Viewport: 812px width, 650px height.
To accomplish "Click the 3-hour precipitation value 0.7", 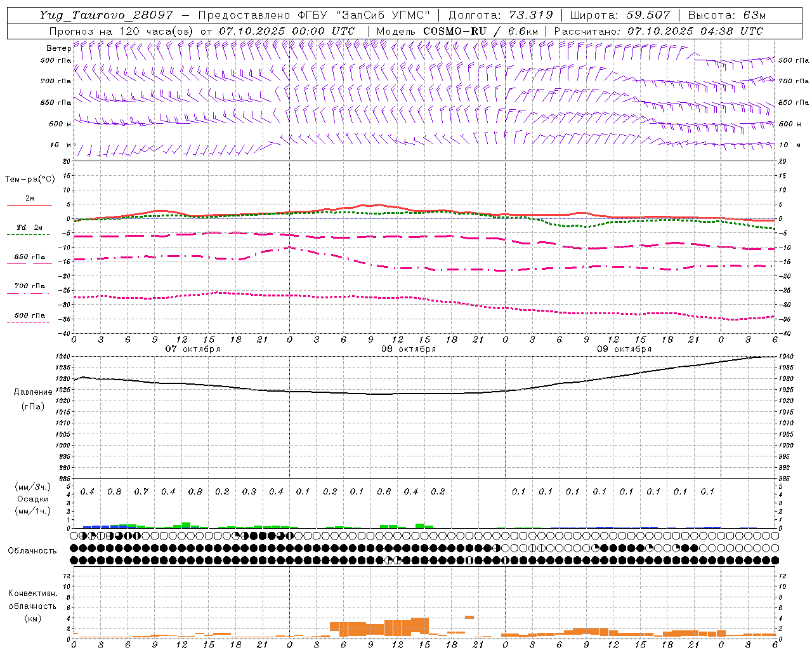I will tap(141, 491).
